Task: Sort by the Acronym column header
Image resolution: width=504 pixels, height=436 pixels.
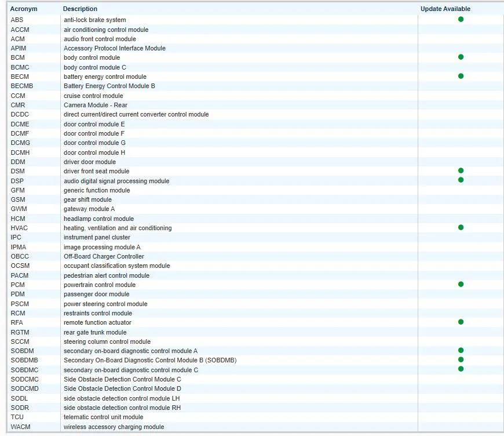Action: coord(24,9)
